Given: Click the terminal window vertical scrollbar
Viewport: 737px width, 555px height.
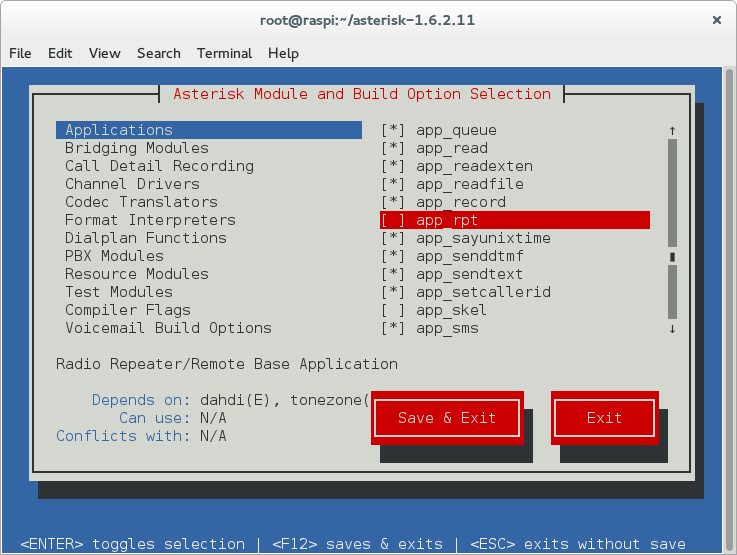Looking at the screenshot, I should (x=729, y=310).
